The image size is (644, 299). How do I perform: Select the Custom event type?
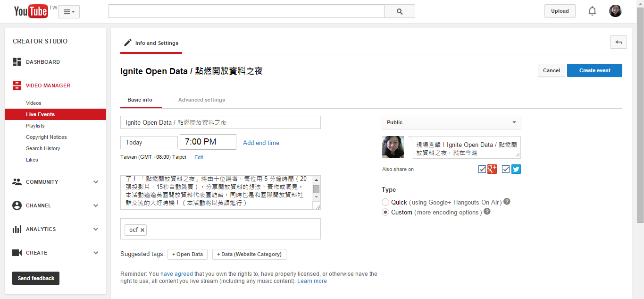pos(385,212)
